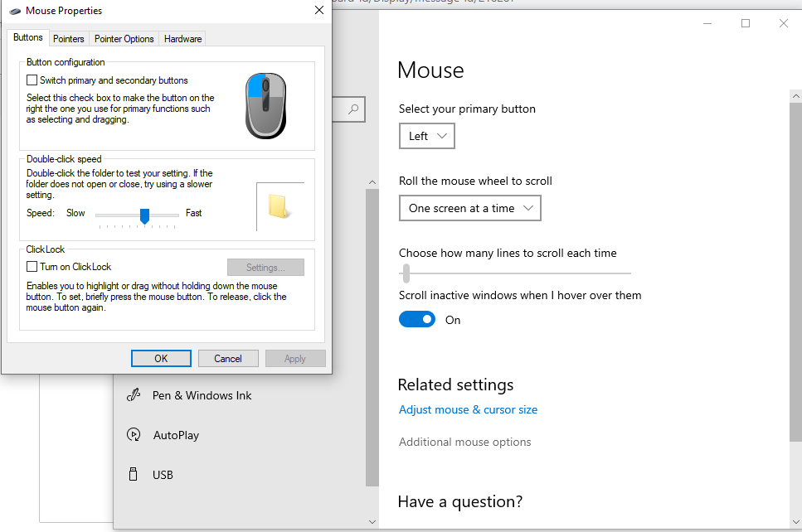Viewport: 802px width, 532px height.
Task: Click the USB icon in the sidebar
Action: pos(134,474)
